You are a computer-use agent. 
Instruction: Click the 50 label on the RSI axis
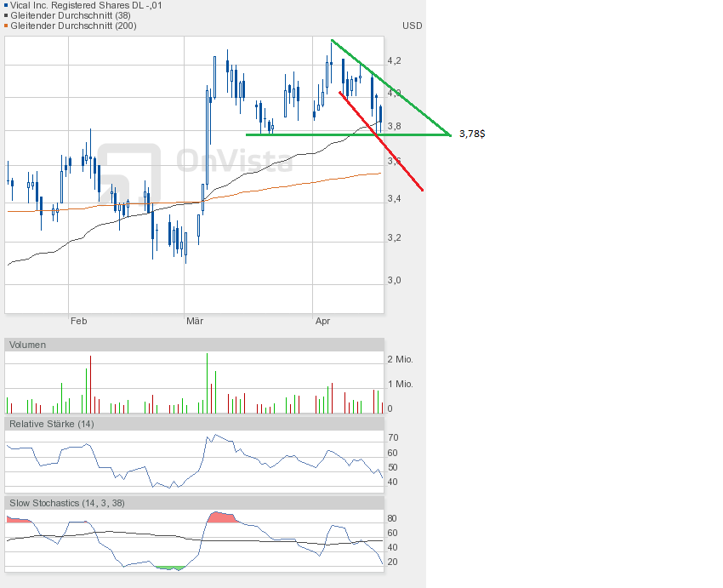392,467
